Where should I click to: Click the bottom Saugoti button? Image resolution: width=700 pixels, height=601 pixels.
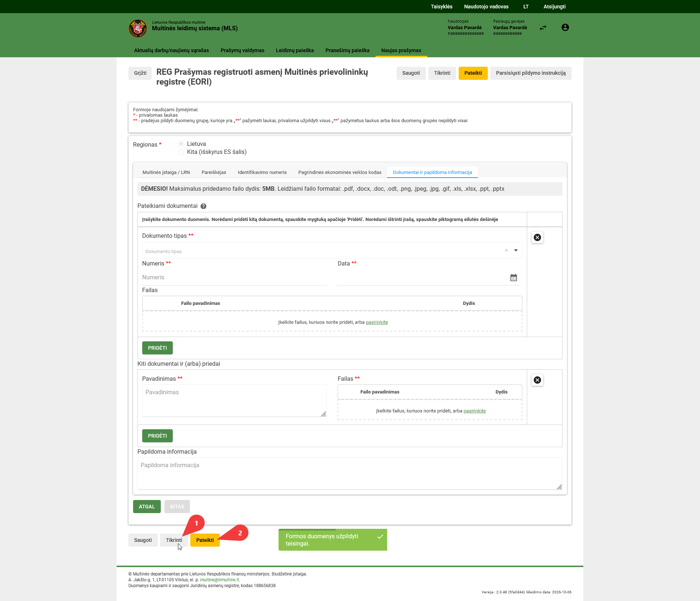tap(143, 540)
